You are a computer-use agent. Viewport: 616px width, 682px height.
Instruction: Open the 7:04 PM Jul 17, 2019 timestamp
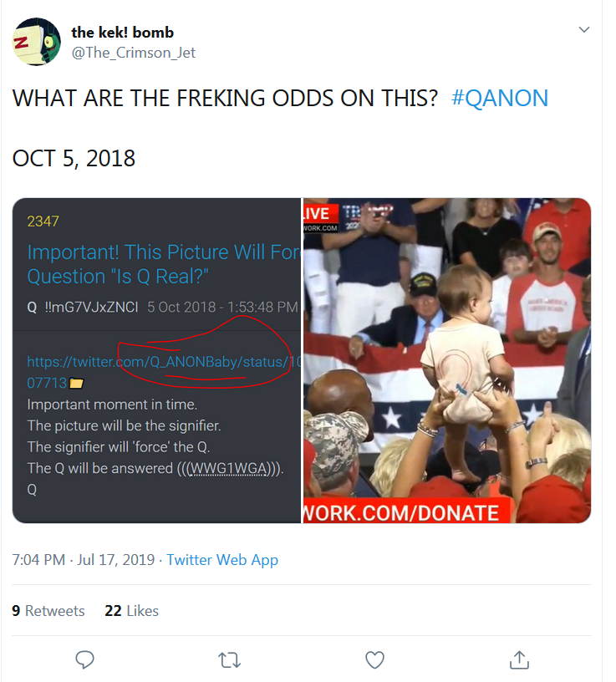point(84,560)
